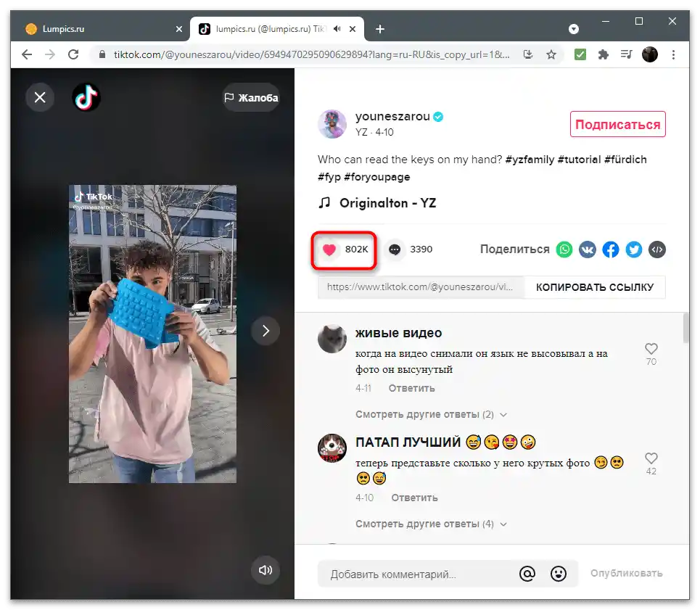Report the video via Жалоба button
Image resolution: width=700 pixels, height=610 pixels.
251,97
